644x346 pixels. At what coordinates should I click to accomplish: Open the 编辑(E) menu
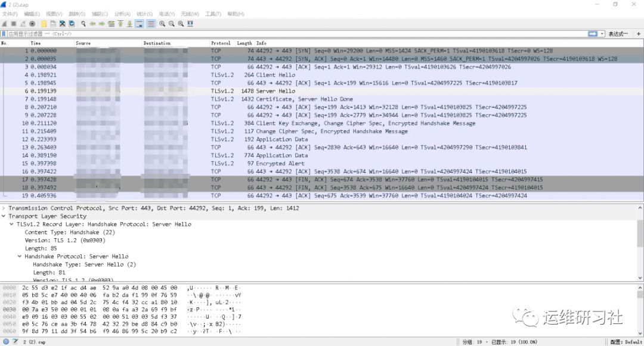pos(32,14)
